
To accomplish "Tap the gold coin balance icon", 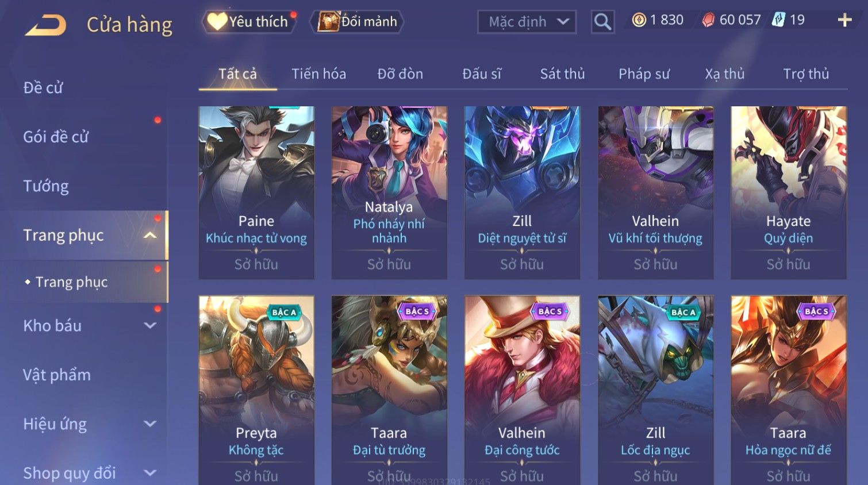I will point(639,20).
